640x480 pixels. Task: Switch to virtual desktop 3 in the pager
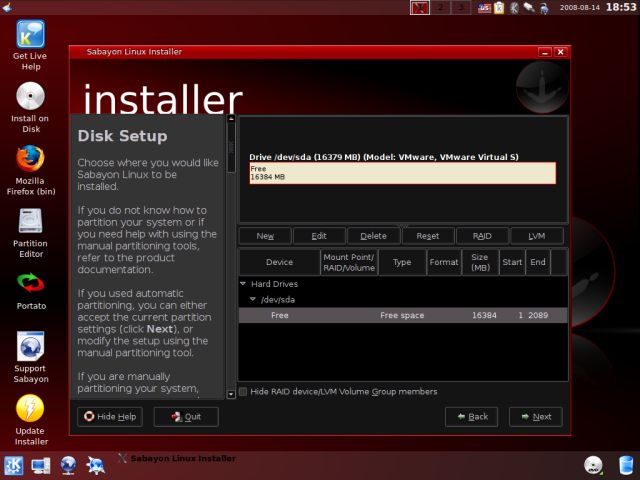click(460, 8)
